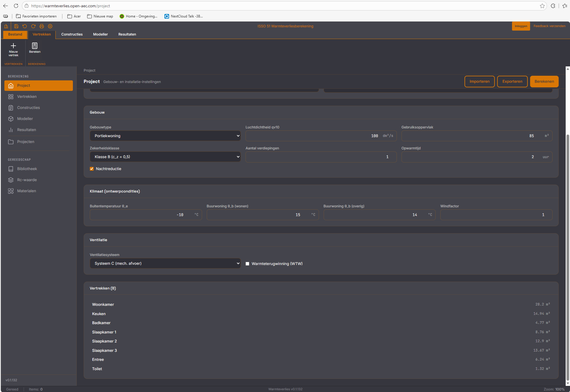Click the vertical page scrollbar
Image resolution: width=570 pixels, height=392 pixels.
pyautogui.click(x=567, y=256)
